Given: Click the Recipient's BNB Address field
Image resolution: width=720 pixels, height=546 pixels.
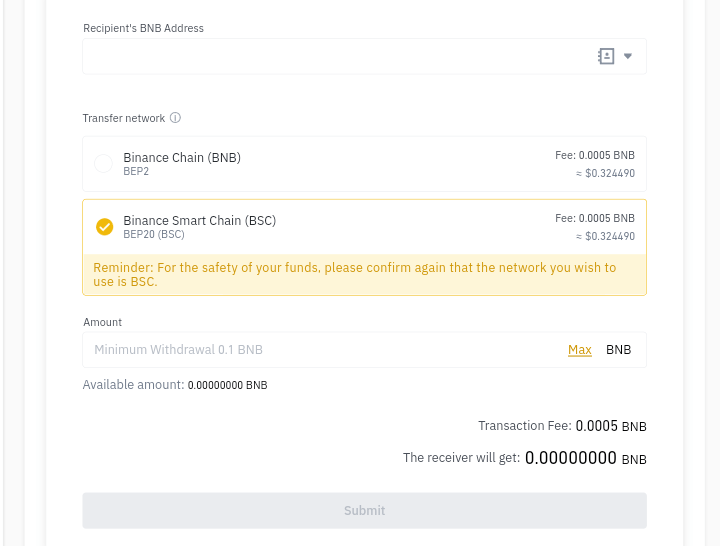Looking at the screenshot, I should point(364,56).
